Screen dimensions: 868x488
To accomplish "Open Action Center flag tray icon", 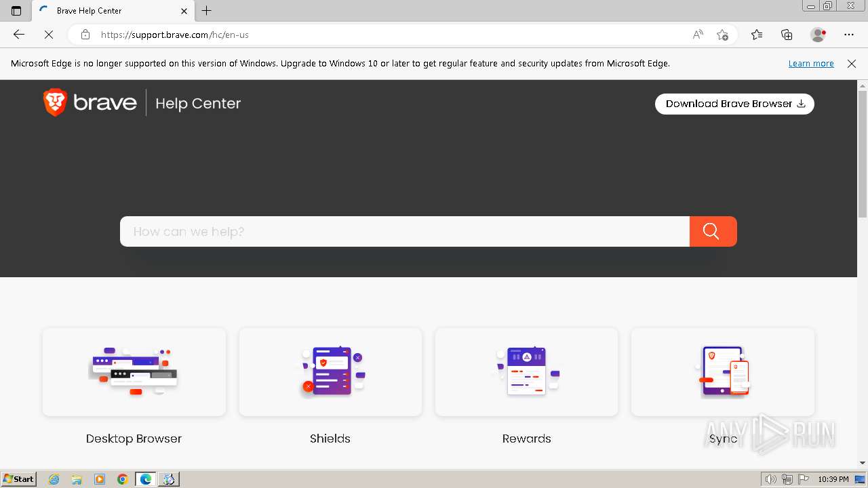I will click(x=804, y=479).
